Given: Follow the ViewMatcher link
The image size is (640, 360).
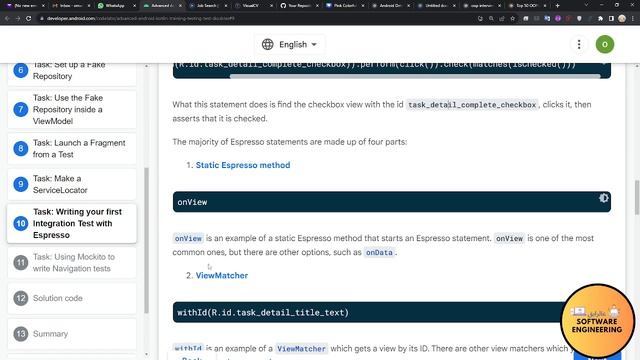Looking at the screenshot, I should click(x=222, y=275).
